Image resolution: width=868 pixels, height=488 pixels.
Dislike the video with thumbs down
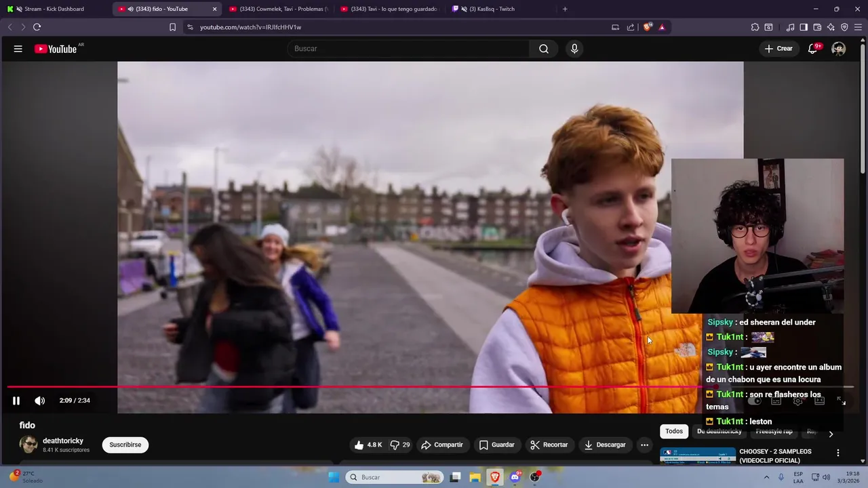coord(400,445)
